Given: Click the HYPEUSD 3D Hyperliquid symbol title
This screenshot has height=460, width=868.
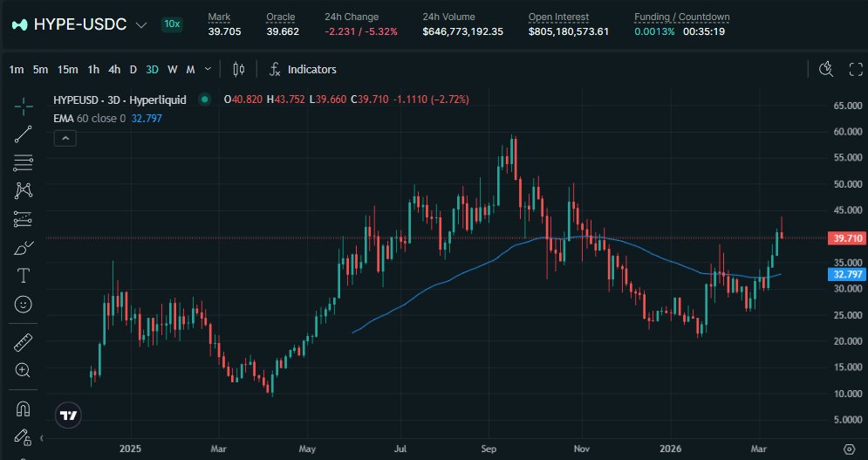Looking at the screenshot, I should coord(120,100).
